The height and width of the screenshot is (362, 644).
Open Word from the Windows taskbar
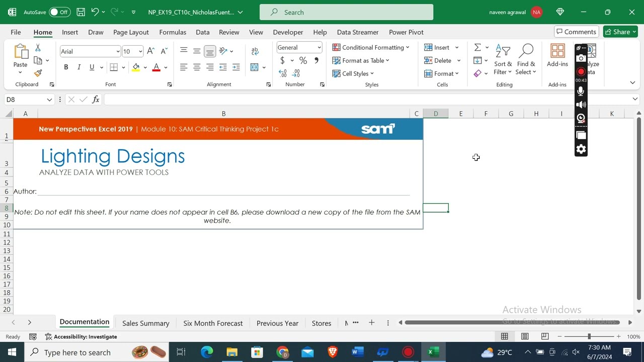click(357, 352)
